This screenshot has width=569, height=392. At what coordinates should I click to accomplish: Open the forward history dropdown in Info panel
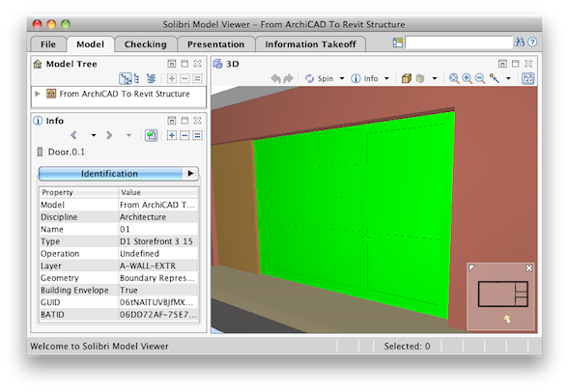(128, 135)
